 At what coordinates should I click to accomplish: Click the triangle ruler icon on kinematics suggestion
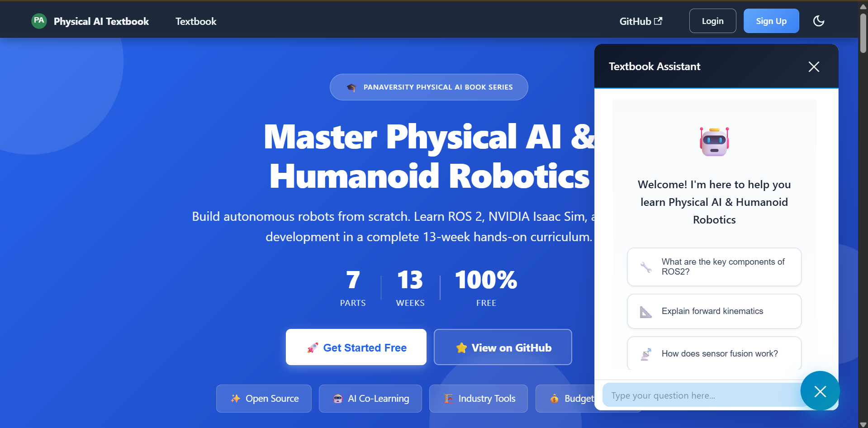646,312
